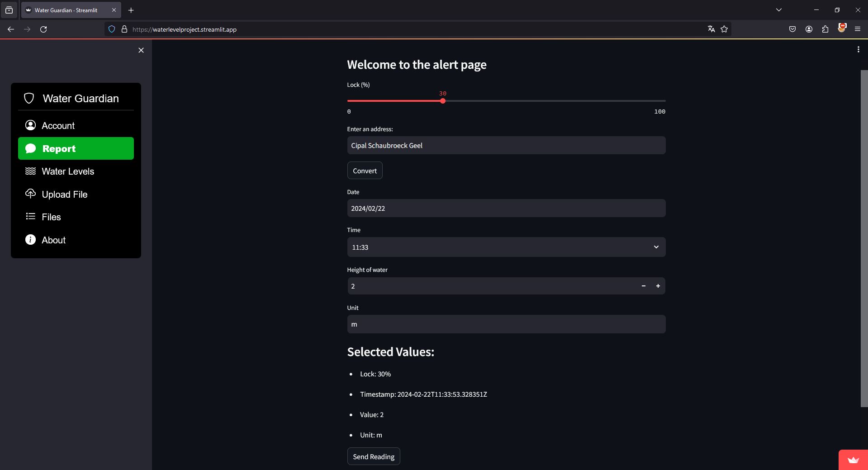Increase Height of water with plus button

(658, 286)
